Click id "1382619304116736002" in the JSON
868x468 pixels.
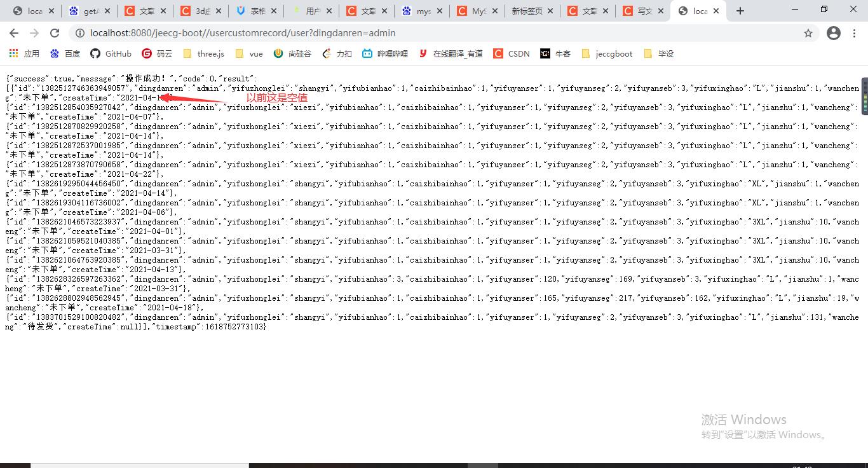pos(78,203)
